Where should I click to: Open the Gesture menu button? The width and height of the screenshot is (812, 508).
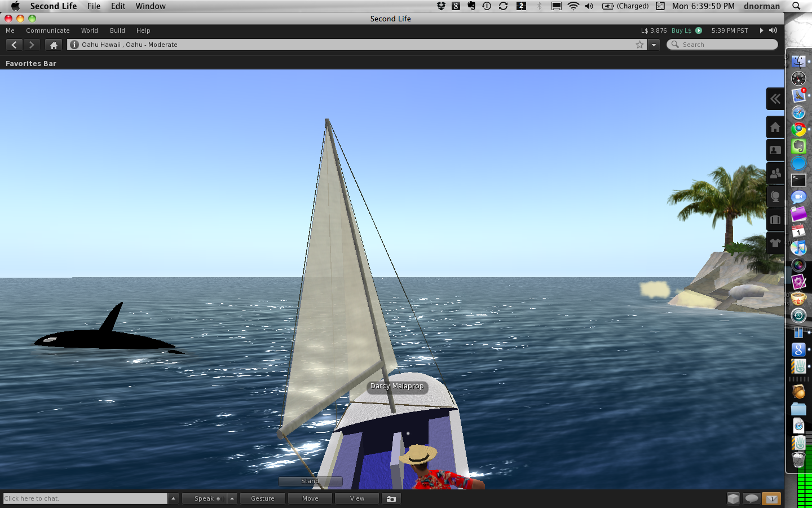(x=263, y=498)
